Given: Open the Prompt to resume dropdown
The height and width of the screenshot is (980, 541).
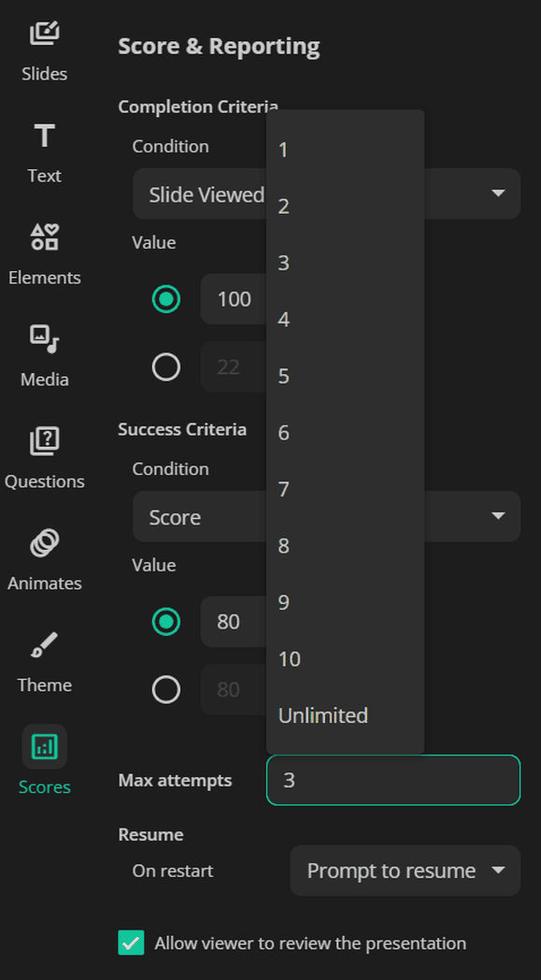Looking at the screenshot, I should click(x=405, y=871).
